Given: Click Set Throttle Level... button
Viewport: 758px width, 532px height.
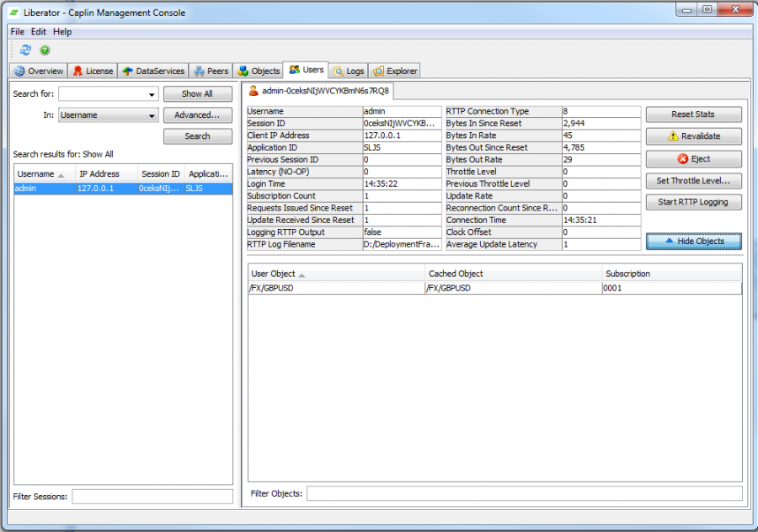Looking at the screenshot, I should point(693,181).
